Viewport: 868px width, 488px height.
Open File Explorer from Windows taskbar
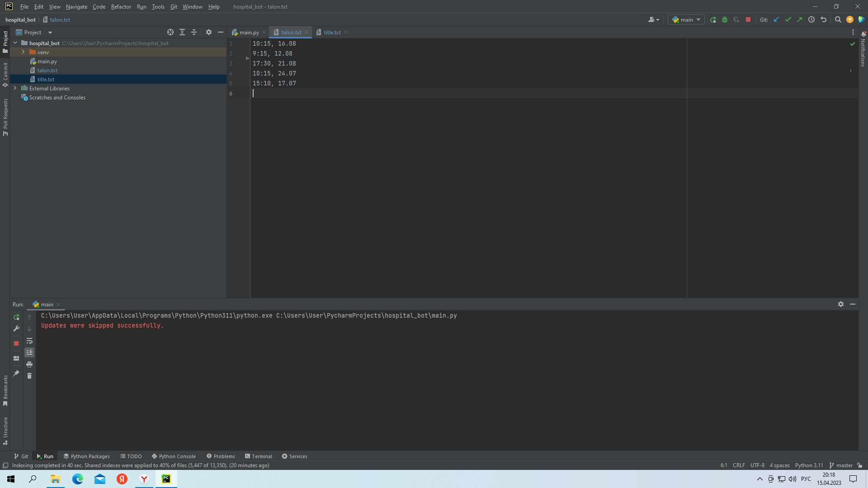(x=55, y=479)
